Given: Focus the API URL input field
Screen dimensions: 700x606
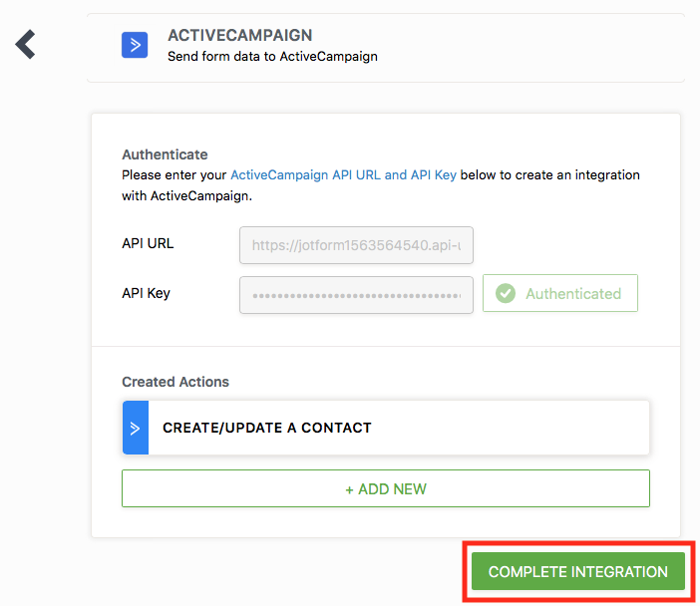Looking at the screenshot, I should pos(356,245).
